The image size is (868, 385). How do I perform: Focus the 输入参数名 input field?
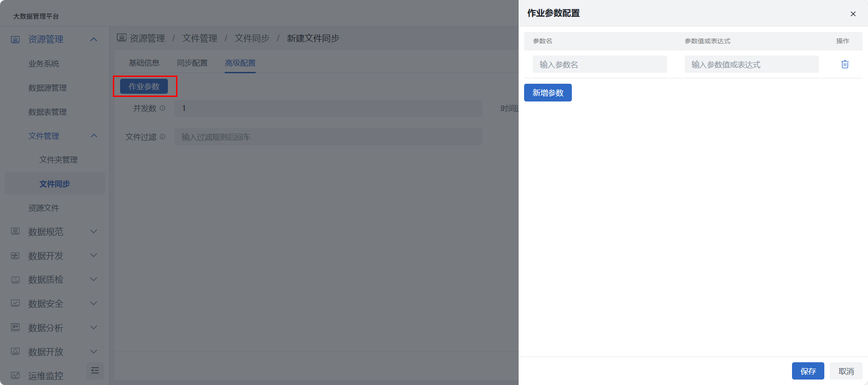[600, 64]
